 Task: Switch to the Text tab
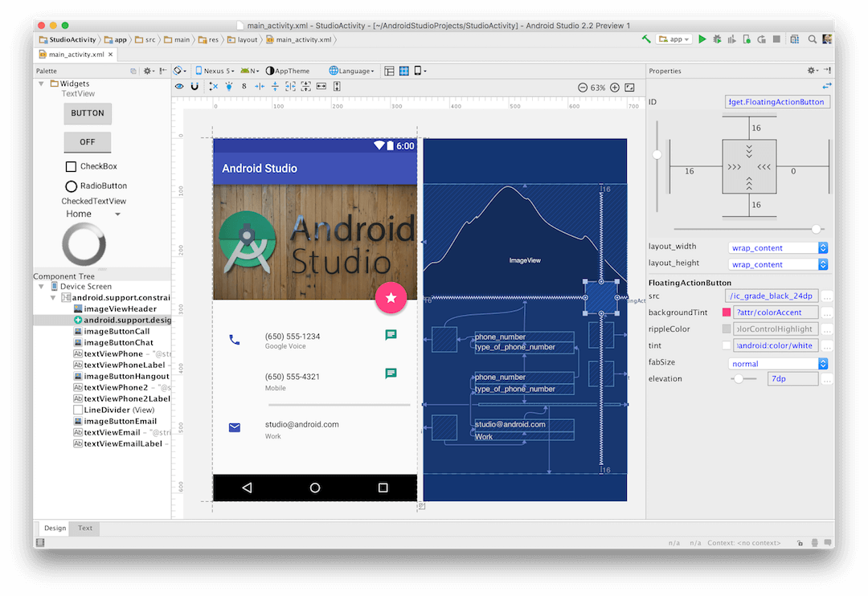point(85,528)
